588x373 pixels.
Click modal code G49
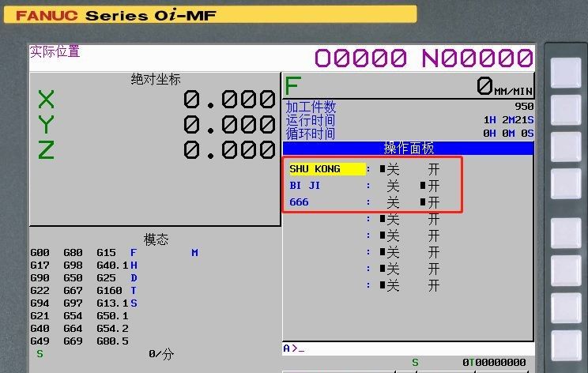pos(40,341)
